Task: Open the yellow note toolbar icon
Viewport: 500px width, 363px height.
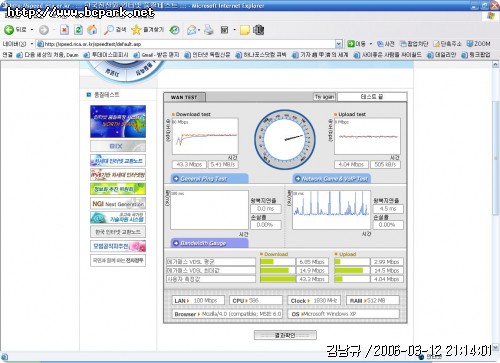Action: click(245, 30)
